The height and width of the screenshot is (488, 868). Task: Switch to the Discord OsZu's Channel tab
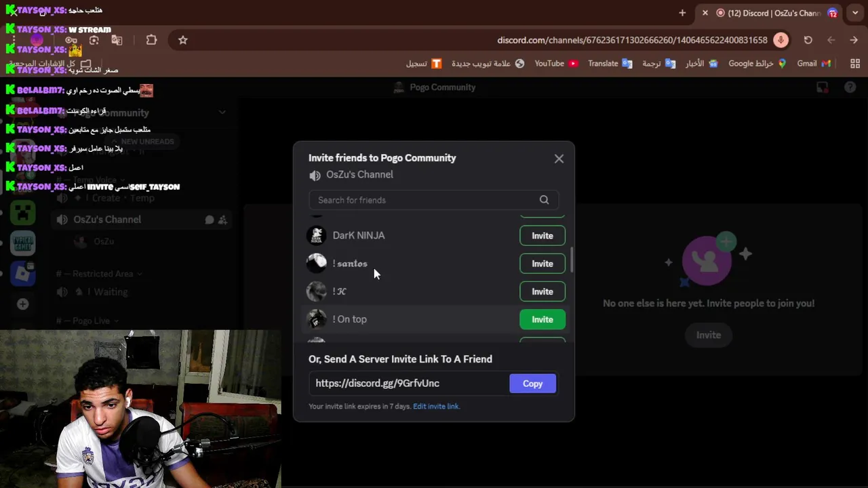(x=769, y=13)
